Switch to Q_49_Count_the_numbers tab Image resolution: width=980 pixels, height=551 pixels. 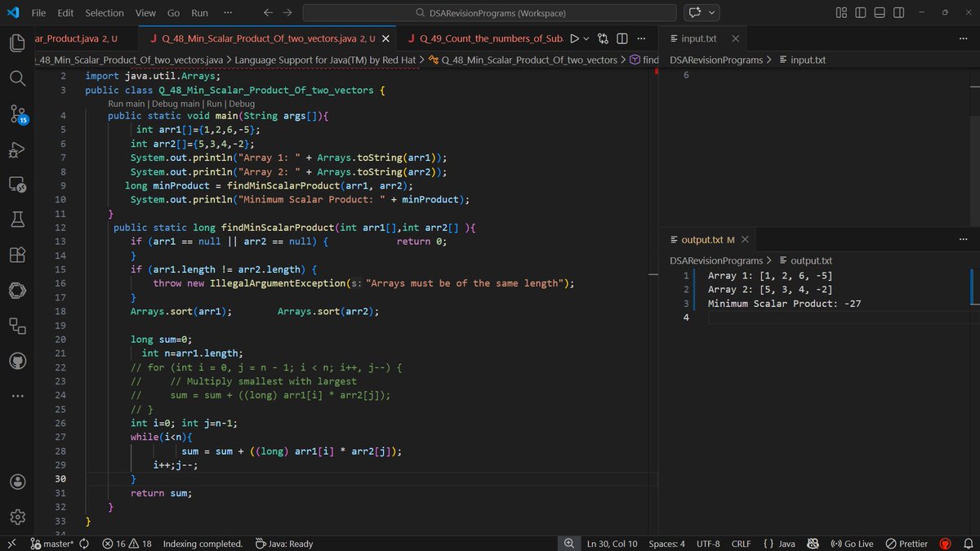click(485, 38)
